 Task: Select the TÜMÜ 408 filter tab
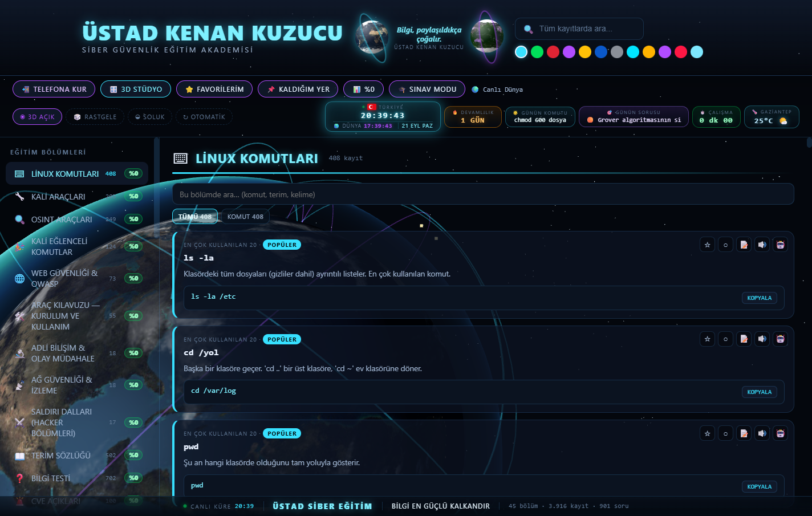(x=195, y=217)
